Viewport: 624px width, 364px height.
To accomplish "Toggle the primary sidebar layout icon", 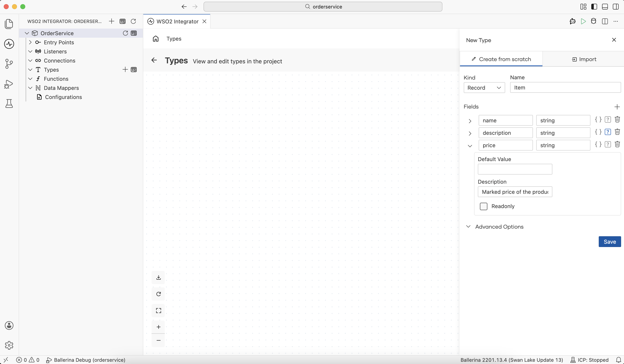I will tap(594, 7).
